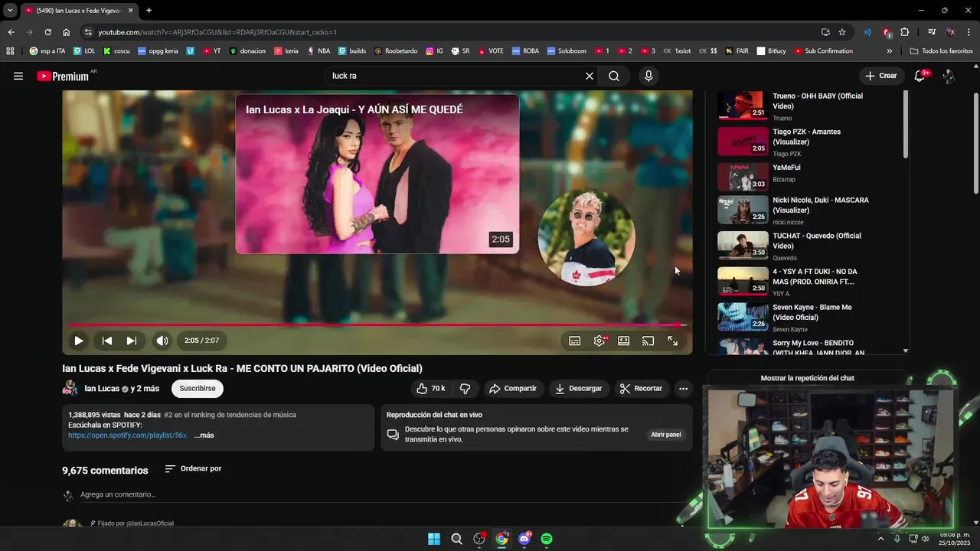
Task: Click the circular channel end-screen avatar
Action: pyautogui.click(x=586, y=237)
